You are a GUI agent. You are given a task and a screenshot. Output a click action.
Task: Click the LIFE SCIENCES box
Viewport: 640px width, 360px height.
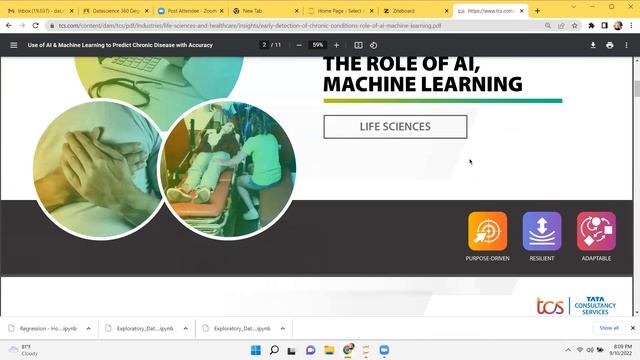click(x=395, y=127)
